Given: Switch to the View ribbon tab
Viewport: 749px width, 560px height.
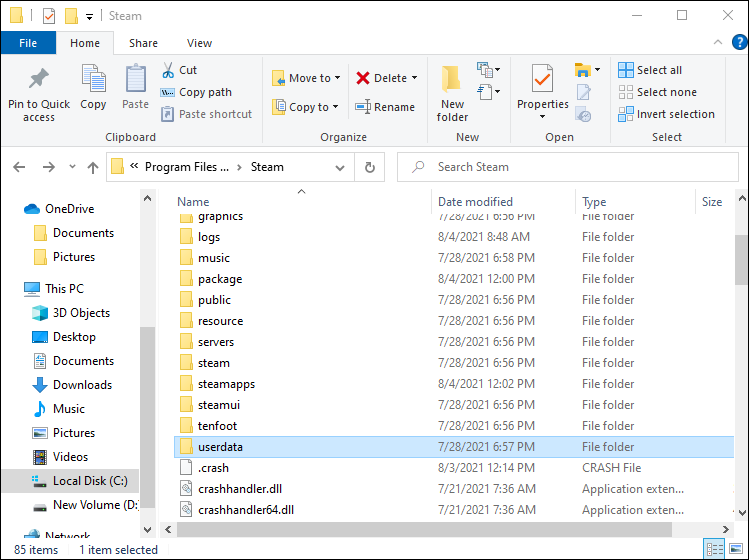Looking at the screenshot, I should (x=199, y=43).
